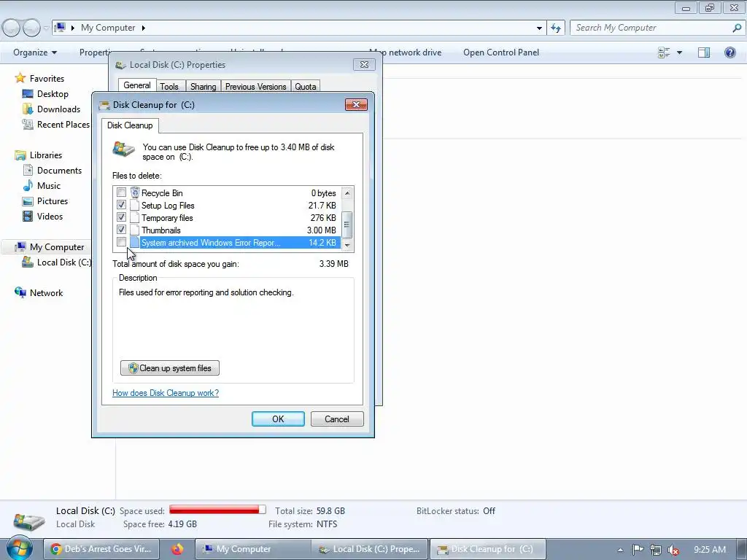Check the Recycle Bin checkbox

click(122, 192)
